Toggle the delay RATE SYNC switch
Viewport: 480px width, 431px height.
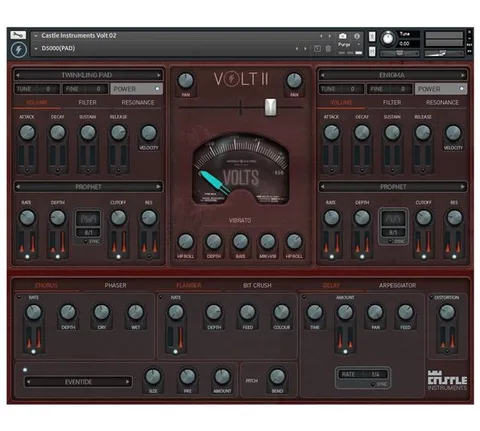point(373,384)
